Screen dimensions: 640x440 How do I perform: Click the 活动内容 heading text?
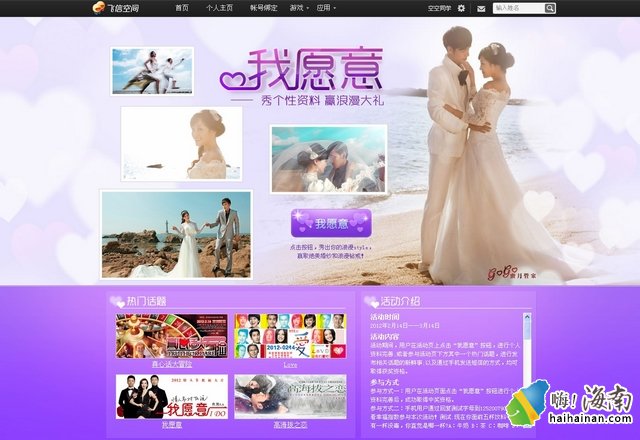(x=384, y=337)
